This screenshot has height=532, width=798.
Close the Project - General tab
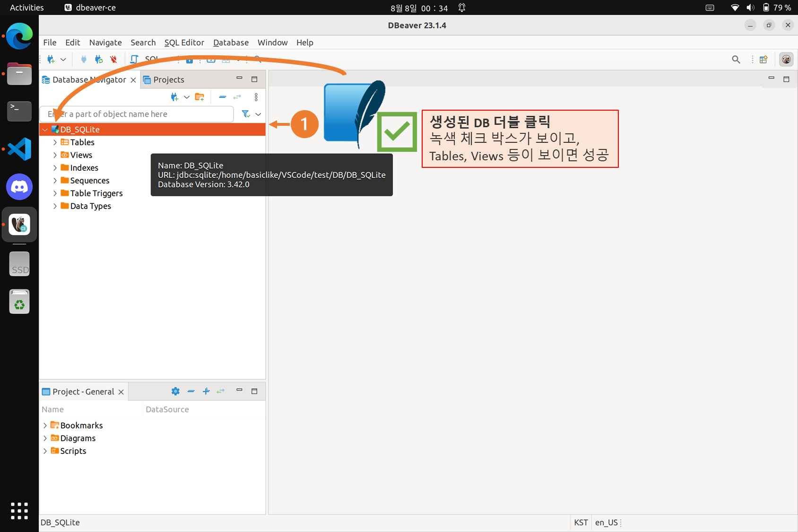pyautogui.click(x=121, y=392)
